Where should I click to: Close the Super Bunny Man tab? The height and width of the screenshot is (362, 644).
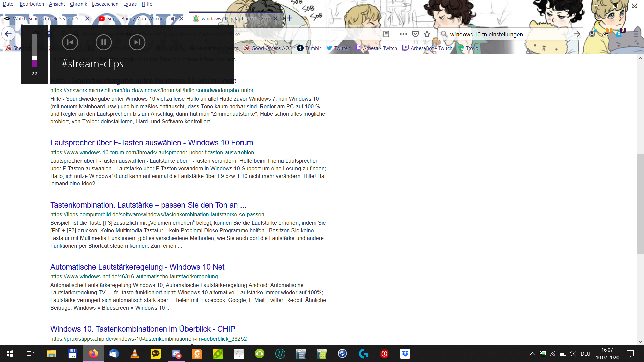pyautogui.click(x=181, y=19)
